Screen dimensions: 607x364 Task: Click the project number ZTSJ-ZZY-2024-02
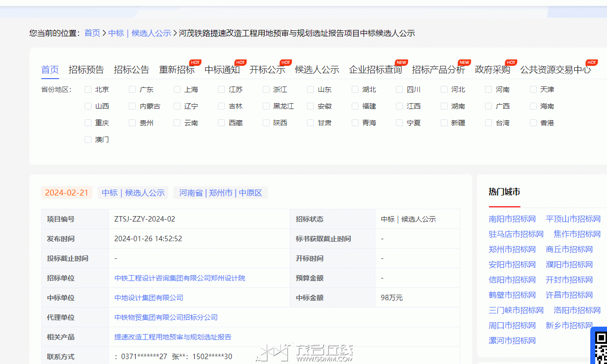pos(145,219)
